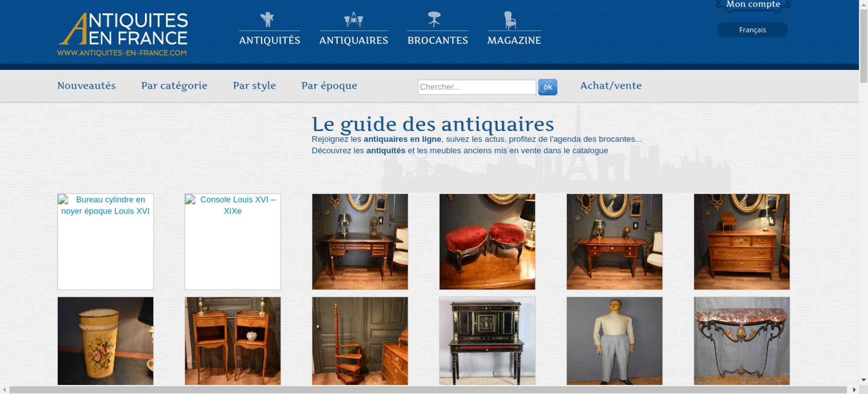
Task: Click the pedestal table icon above Brocantes
Action: tap(434, 19)
